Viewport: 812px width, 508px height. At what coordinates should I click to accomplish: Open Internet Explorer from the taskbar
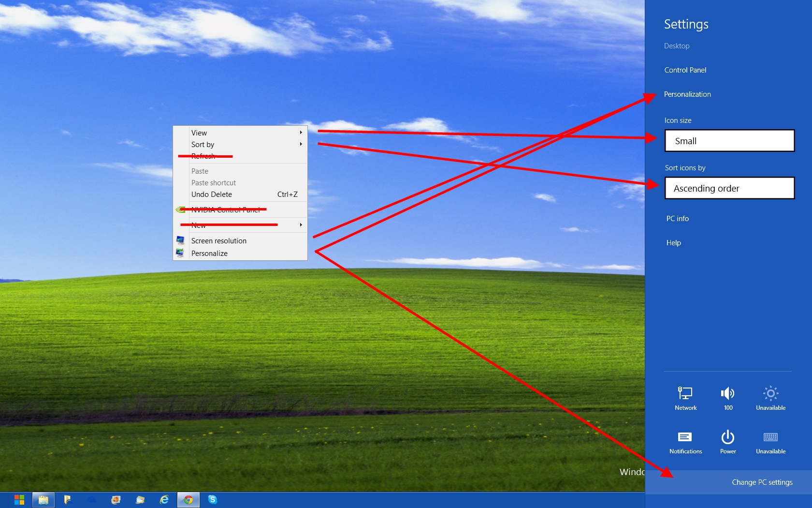coord(164,500)
